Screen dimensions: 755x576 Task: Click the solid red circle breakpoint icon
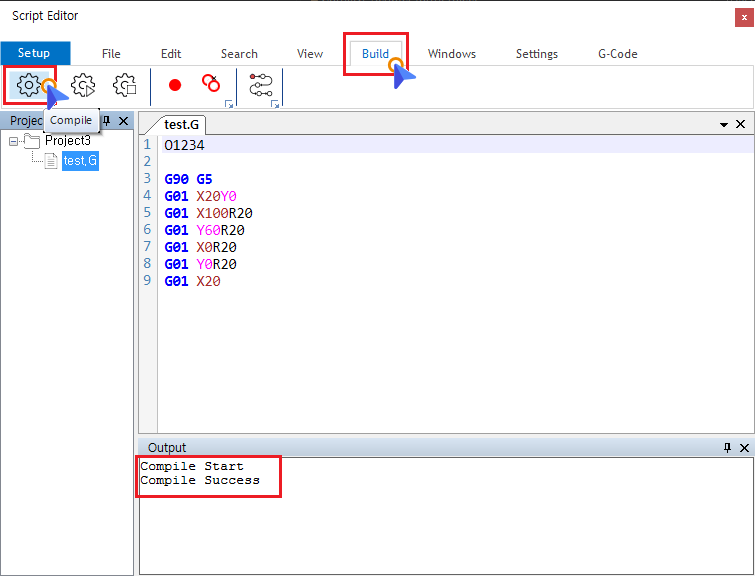[x=175, y=86]
